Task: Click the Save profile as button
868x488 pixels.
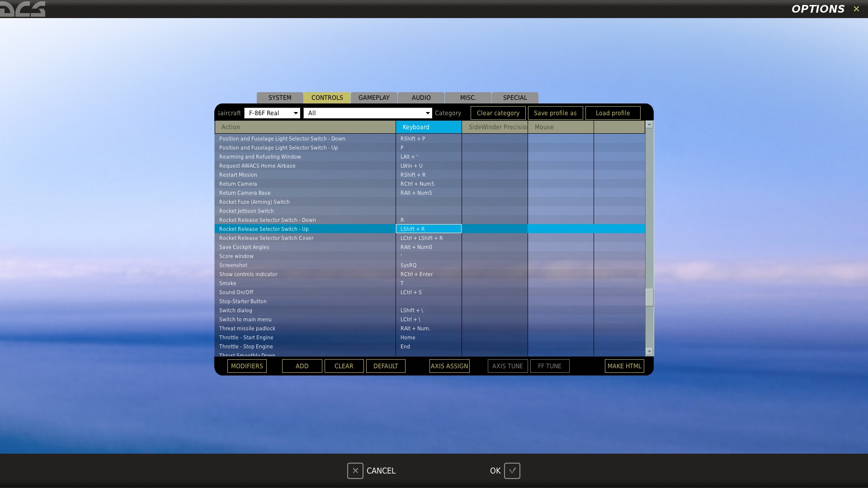Action: 555,113
